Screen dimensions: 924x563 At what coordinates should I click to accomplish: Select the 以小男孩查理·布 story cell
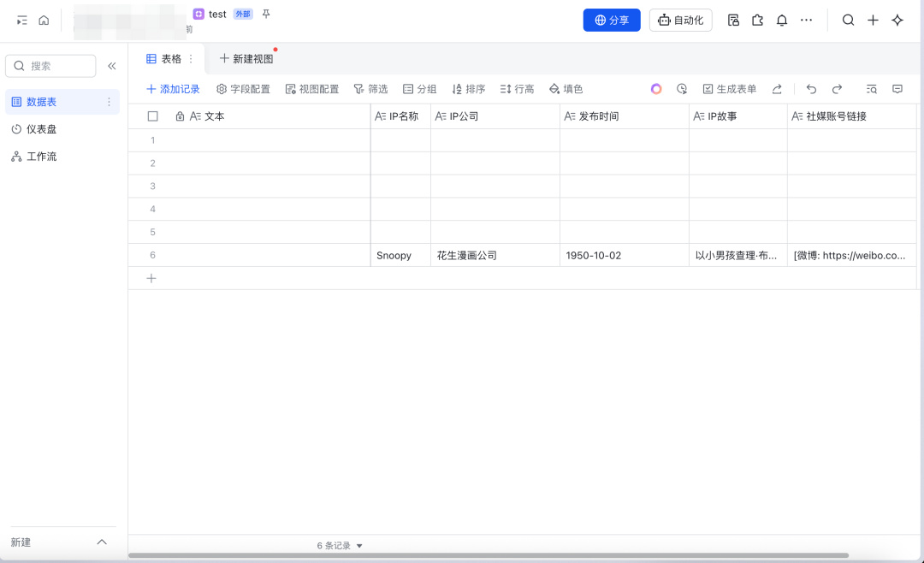[x=737, y=255]
